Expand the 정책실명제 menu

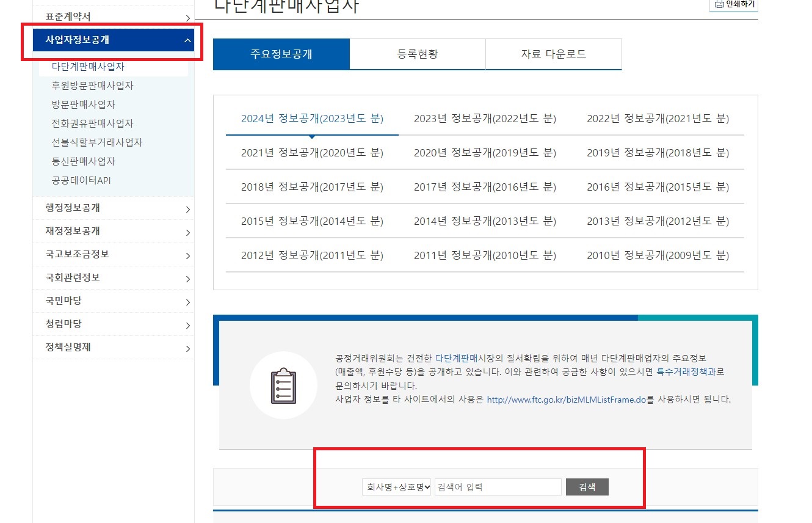[114, 348]
